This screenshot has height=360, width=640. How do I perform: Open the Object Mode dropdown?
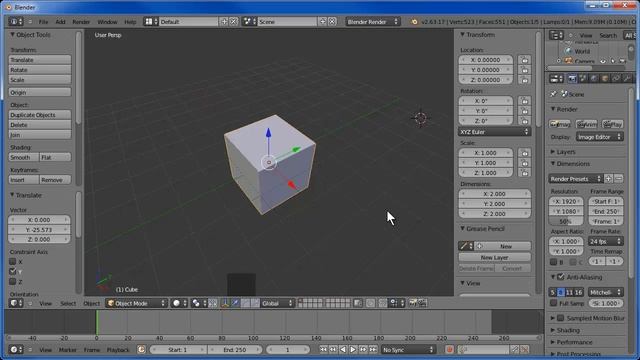137,303
